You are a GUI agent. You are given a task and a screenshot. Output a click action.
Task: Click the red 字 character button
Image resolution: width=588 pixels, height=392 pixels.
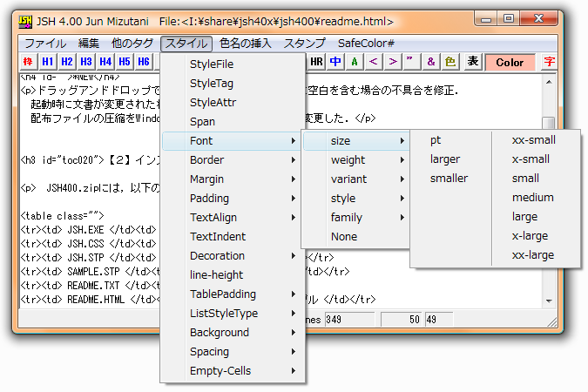click(549, 62)
